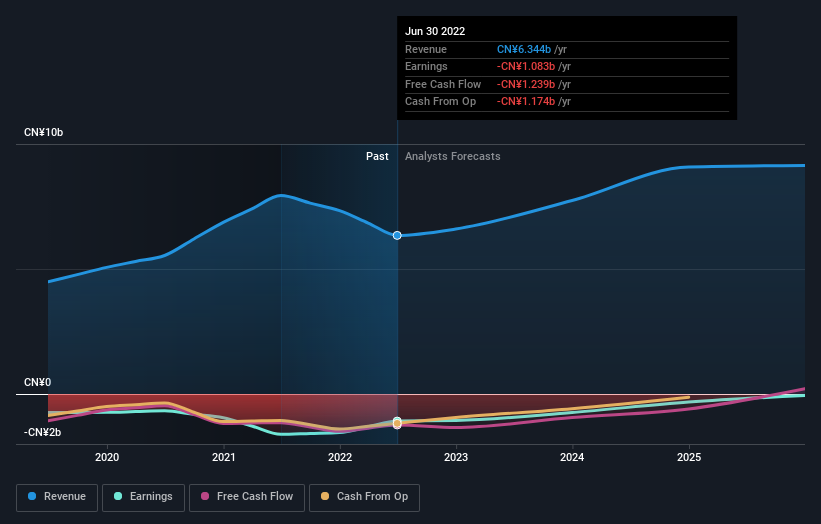Click the teal Earnings legend dot
Image resolution: width=821 pixels, height=524 pixels.
click(118, 496)
